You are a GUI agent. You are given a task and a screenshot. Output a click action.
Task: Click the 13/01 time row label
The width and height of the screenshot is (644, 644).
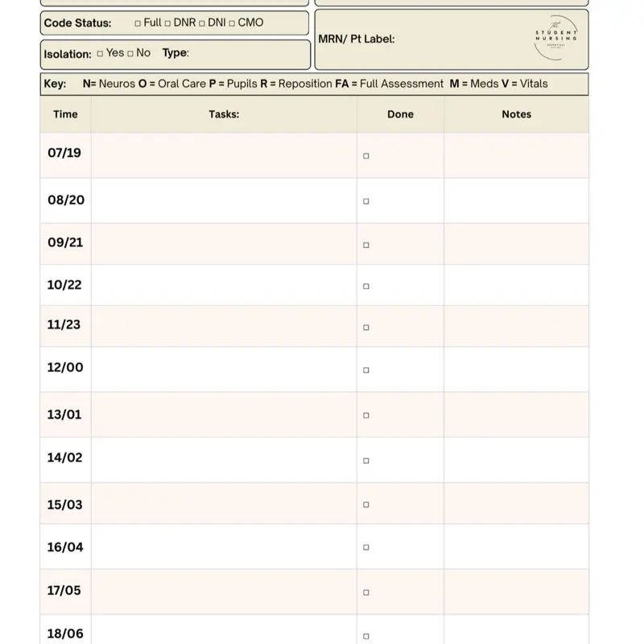tap(64, 415)
